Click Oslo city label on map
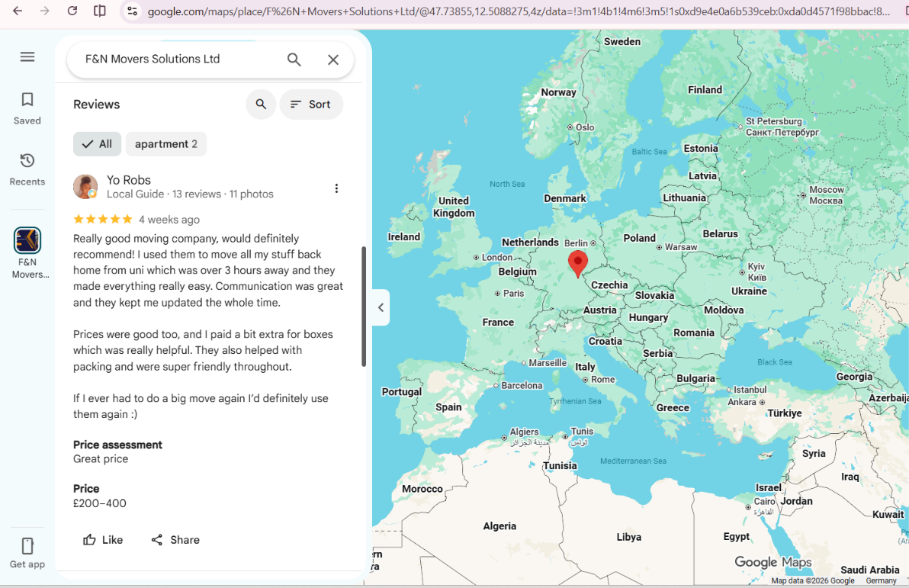 coord(585,127)
